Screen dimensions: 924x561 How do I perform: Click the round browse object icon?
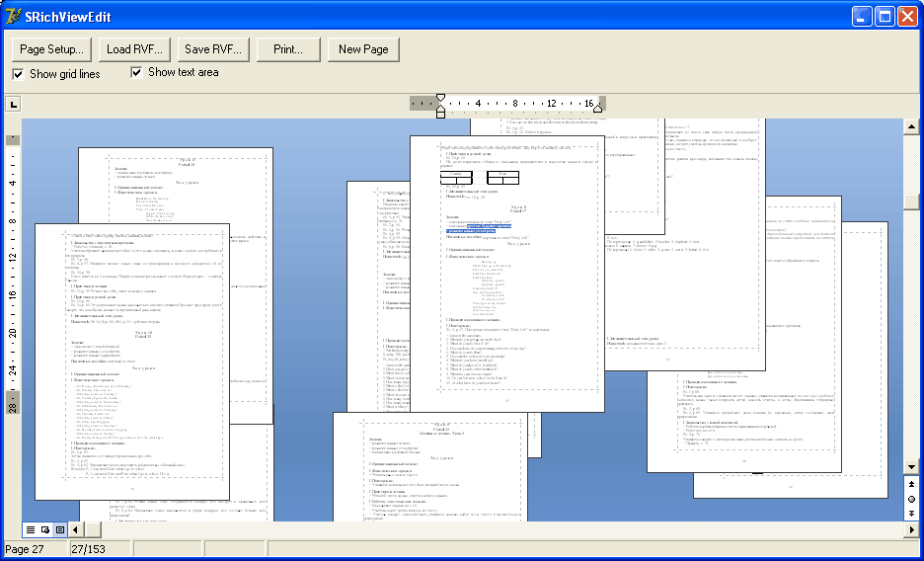point(910,500)
